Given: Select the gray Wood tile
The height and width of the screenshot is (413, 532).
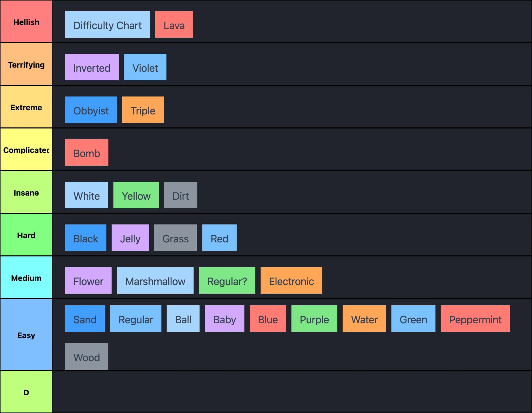Looking at the screenshot, I should coord(87,357).
